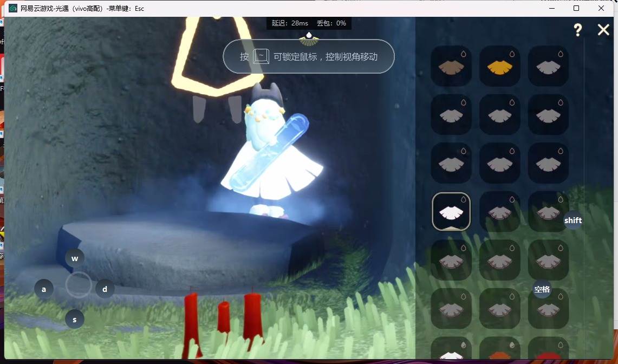Select the second-row gray cape in first column
The image size is (618, 364).
click(x=451, y=115)
